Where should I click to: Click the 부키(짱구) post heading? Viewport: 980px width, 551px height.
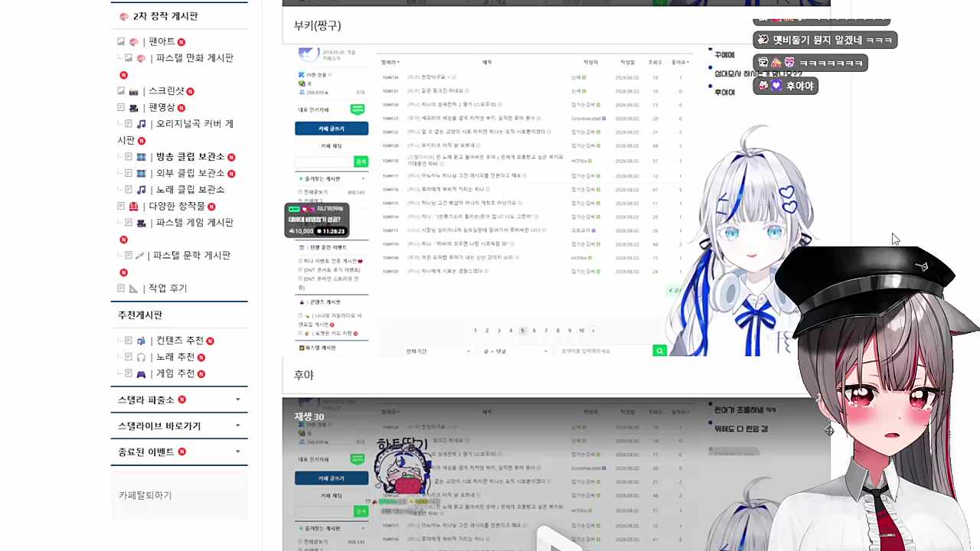tap(317, 25)
